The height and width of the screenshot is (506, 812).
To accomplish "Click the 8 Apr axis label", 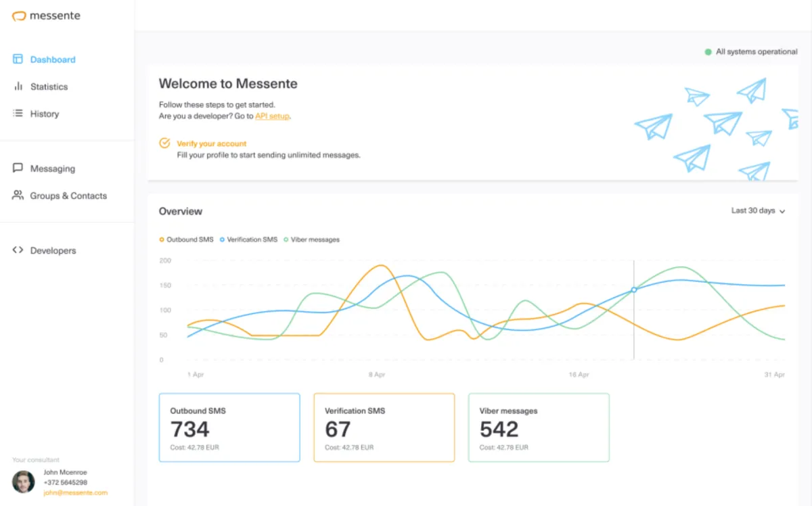I will [376, 374].
